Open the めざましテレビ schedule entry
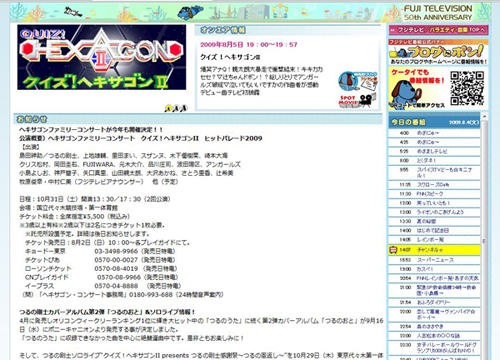 click(x=435, y=151)
